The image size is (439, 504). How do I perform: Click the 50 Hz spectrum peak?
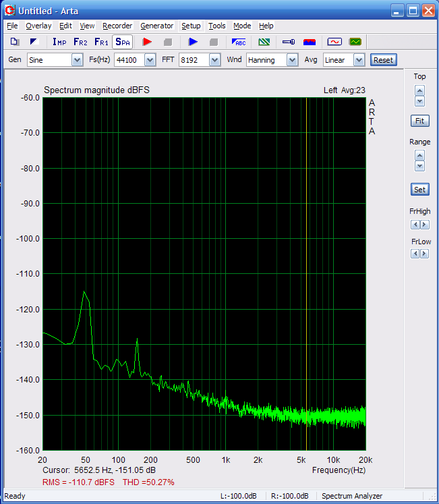click(x=84, y=292)
